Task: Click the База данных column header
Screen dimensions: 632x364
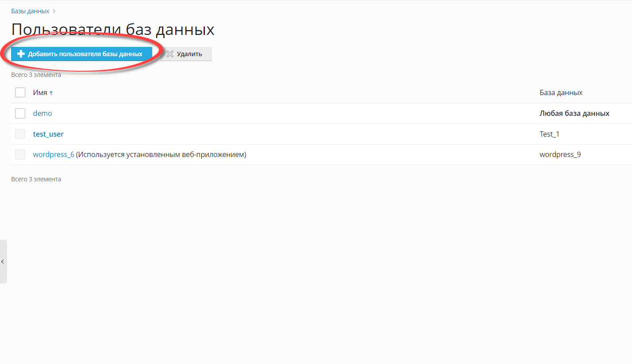Action: tap(561, 92)
